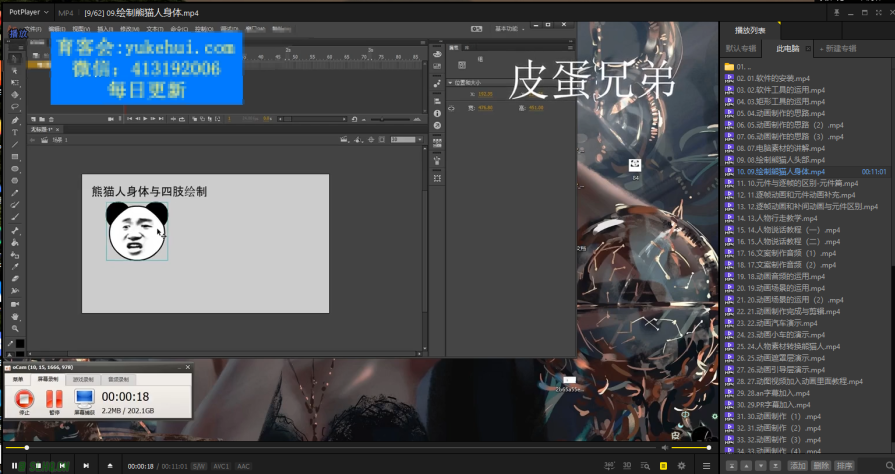The image size is (895, 474).
Task: Click the eject/open file icon
Action: coord(110,466)
